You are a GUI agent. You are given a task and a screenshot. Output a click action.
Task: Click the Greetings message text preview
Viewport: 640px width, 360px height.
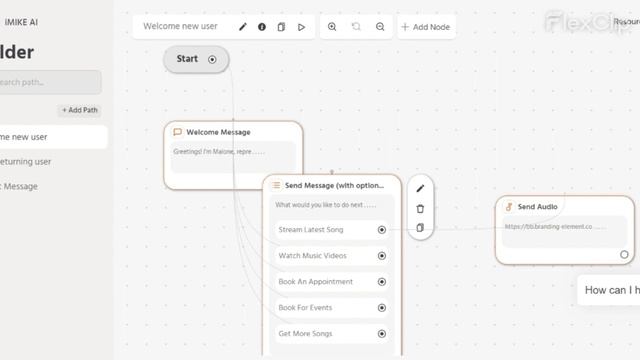pos(219,151)
